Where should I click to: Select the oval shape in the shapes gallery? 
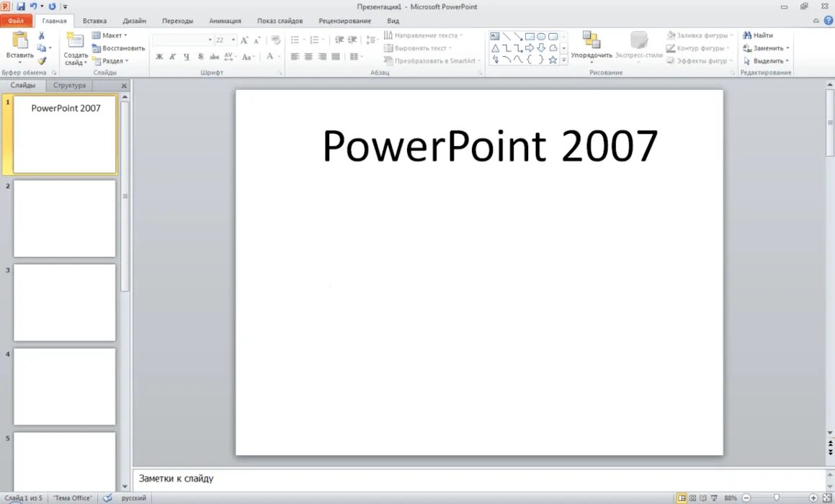[x=541, y=37]
